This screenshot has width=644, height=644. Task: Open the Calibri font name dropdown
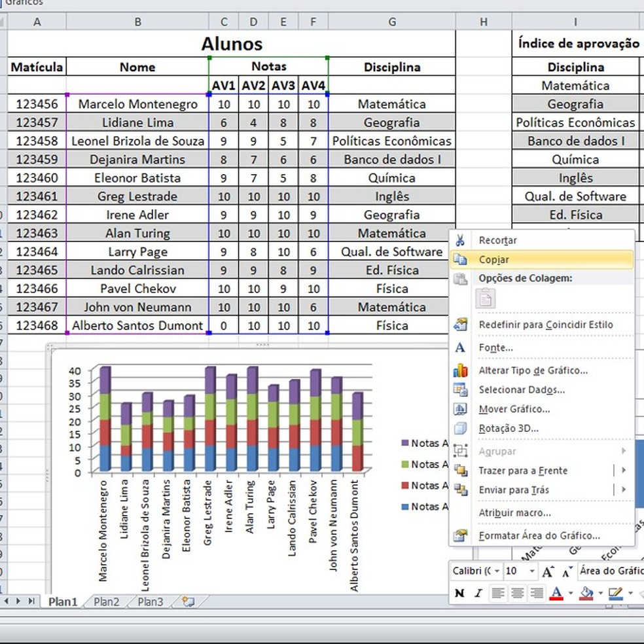tap(497, 571)
